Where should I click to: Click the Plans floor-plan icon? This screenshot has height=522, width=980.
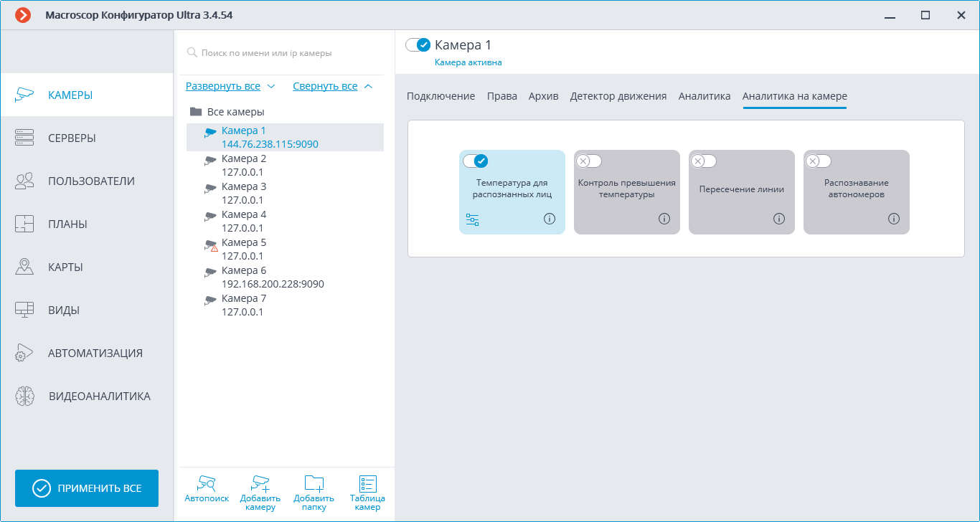point(24,224)
